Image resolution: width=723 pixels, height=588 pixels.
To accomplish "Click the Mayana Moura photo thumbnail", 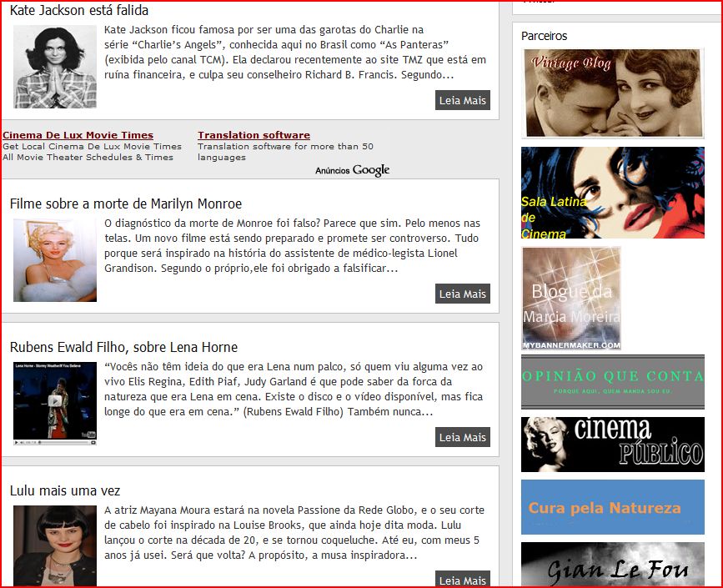I will tap(55, 546).
